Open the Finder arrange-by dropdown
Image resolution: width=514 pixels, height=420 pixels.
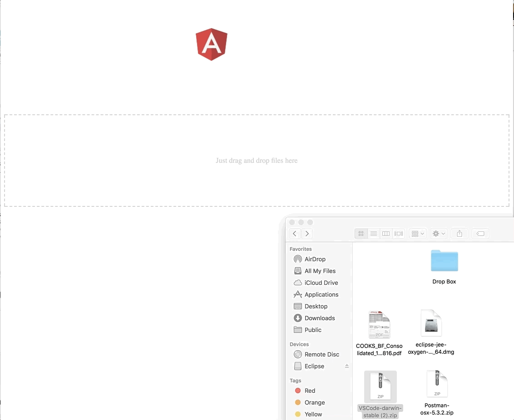coord(418,234)
